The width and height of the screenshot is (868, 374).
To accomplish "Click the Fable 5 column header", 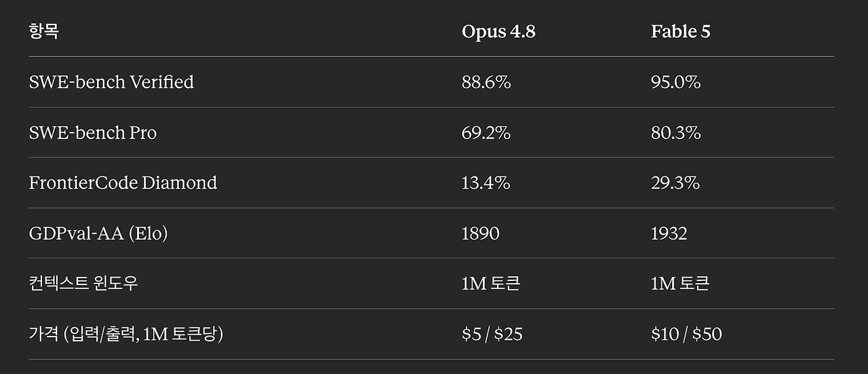I will point(681,32).
